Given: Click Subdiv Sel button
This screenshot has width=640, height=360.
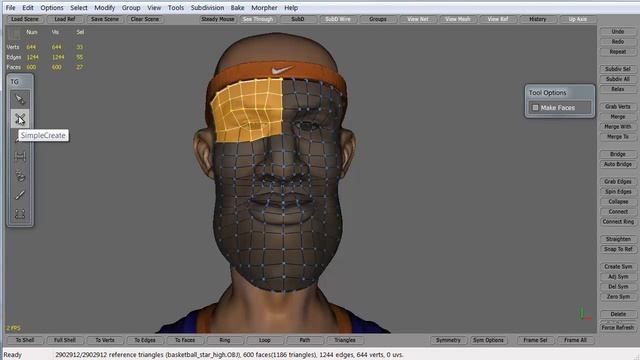Looking at the screenshot, I should point(618,69).
